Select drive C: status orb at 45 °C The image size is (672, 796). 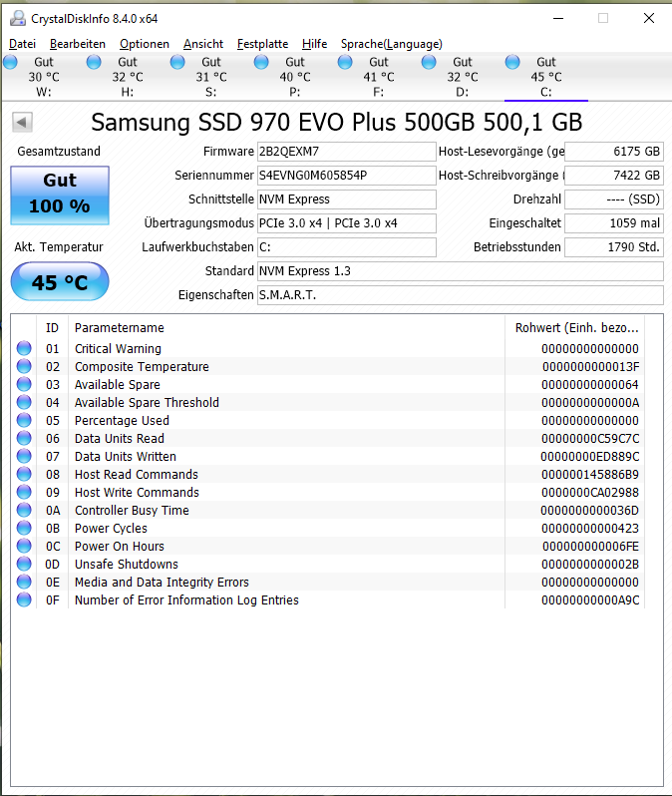512,63
